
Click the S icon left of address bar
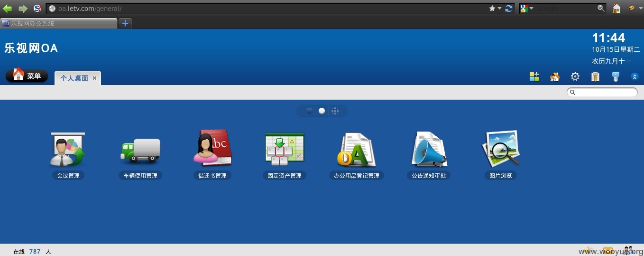[37, 8]
